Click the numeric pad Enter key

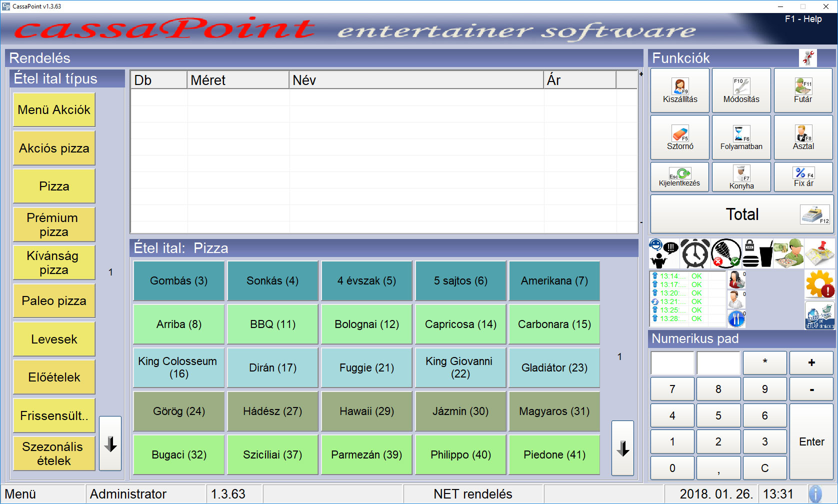click(x=811, y=442)
